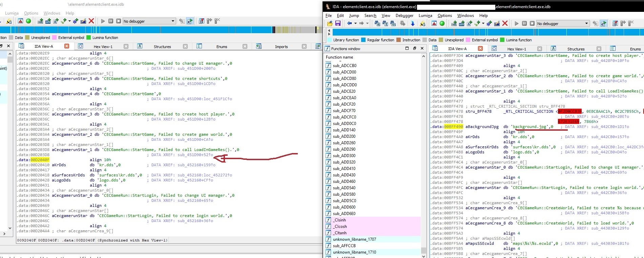
Task: Click create string 'A' icon in right toolbar
Action: tap(470, 23)
